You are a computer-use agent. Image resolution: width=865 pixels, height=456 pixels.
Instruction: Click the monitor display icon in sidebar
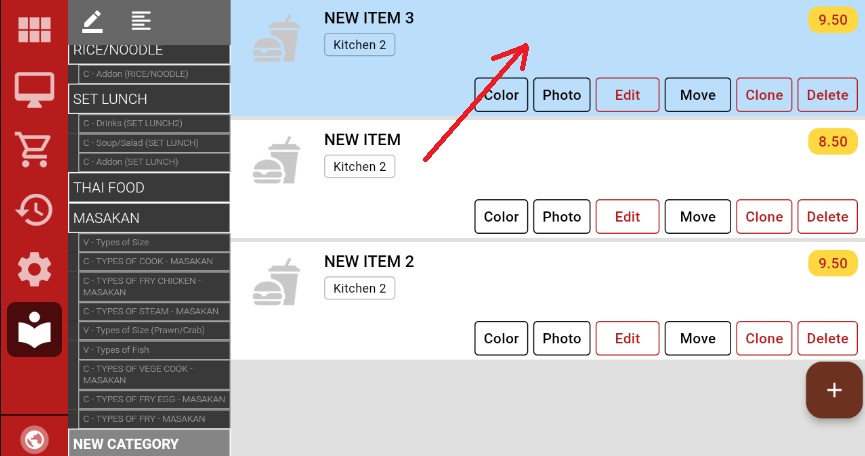pos(34,90)
